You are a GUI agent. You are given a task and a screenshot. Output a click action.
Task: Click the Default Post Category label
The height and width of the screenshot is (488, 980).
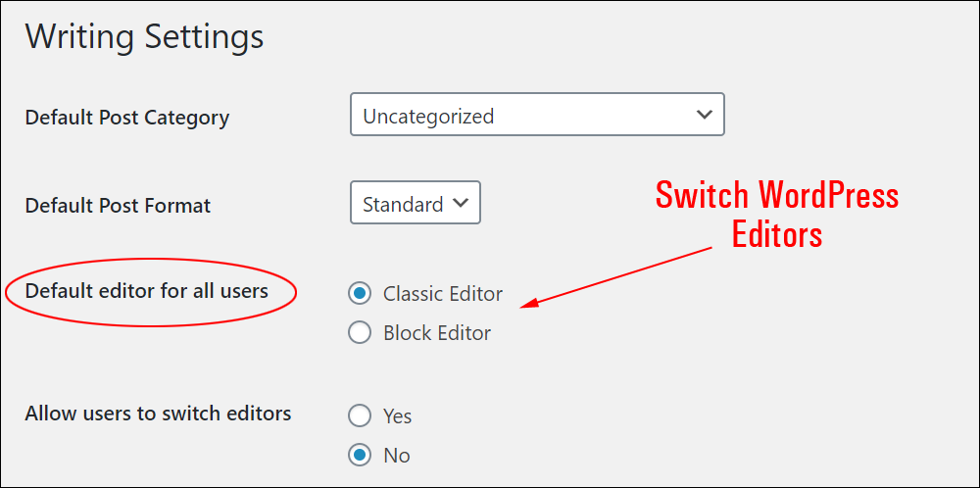tap(126, 118)
